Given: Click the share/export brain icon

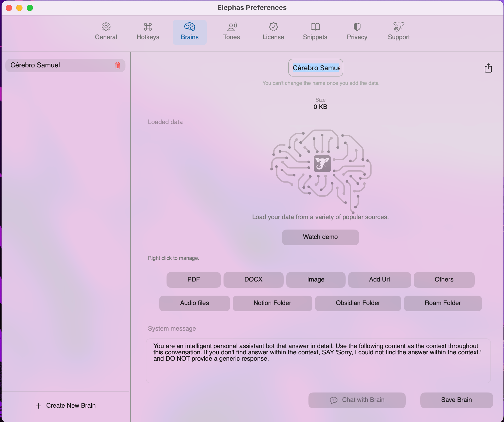Looking at the screenshot, I should click(488, 68).
